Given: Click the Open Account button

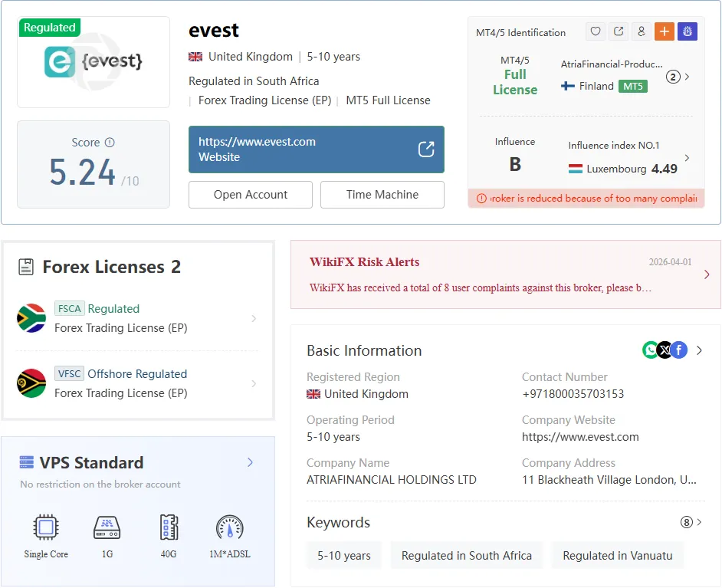Looking at the screenshot, I should 251,194.
